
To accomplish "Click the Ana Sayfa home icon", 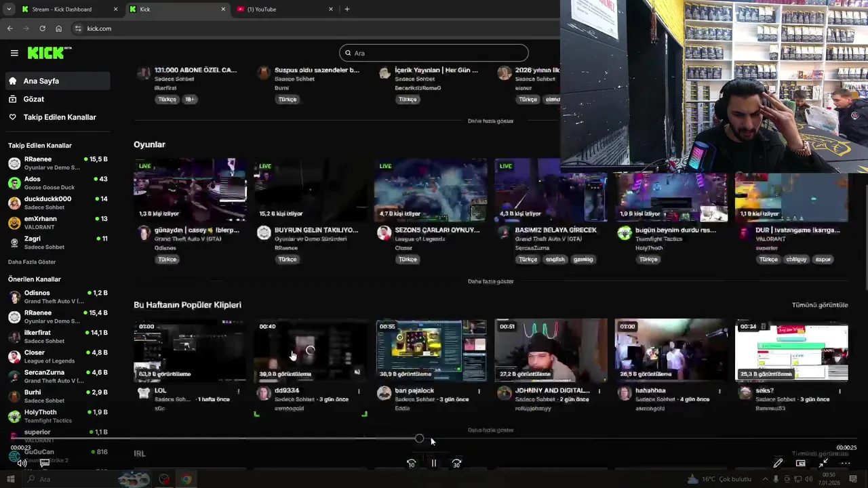I will (x=12, y=81).
